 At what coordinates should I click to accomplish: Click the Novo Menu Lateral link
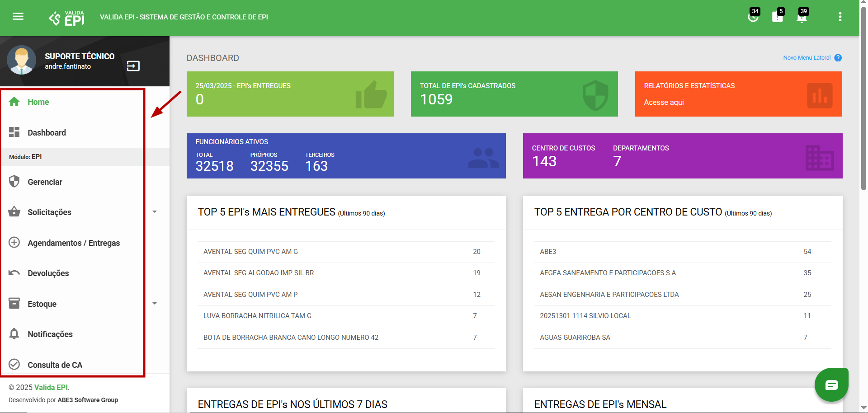[x=807, y=58]
